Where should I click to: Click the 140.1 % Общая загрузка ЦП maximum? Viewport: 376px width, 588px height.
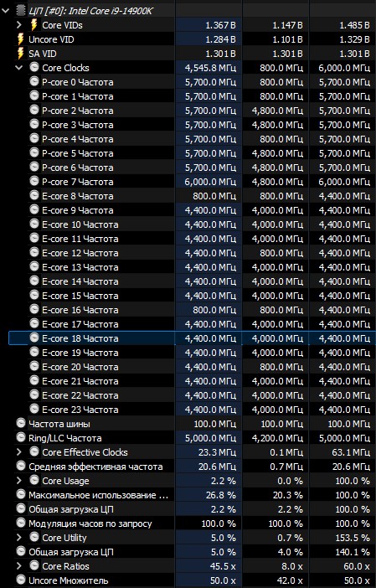353,552
